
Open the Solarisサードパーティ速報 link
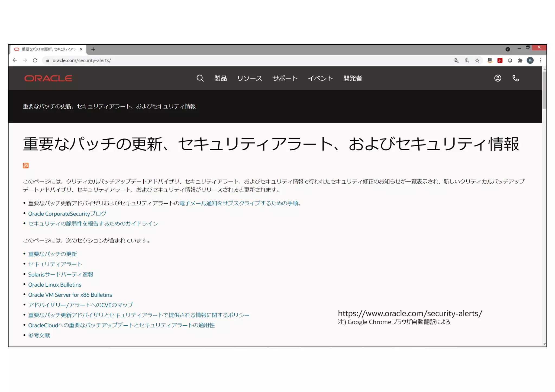61,274
